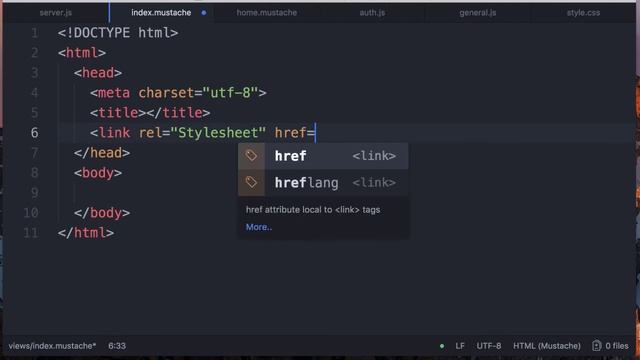The height and width of the screenshot is (360, 640).
Task: Select the index.mustache tab
Action: point(161,13)
